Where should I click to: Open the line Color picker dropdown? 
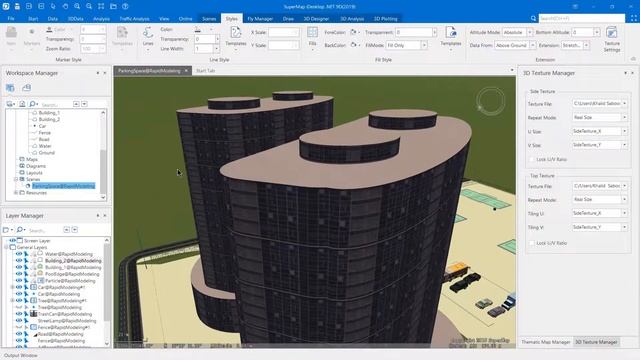[211, 29]
